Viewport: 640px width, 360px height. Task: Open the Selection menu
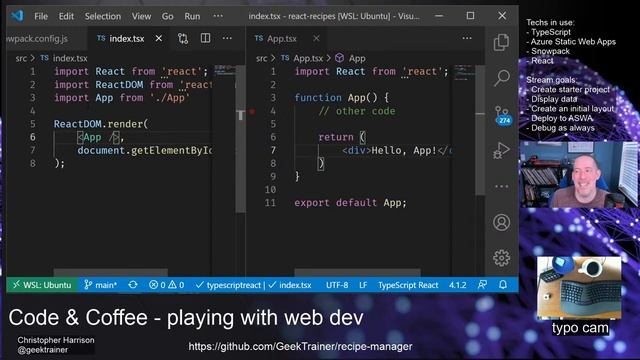pos(103,16)
